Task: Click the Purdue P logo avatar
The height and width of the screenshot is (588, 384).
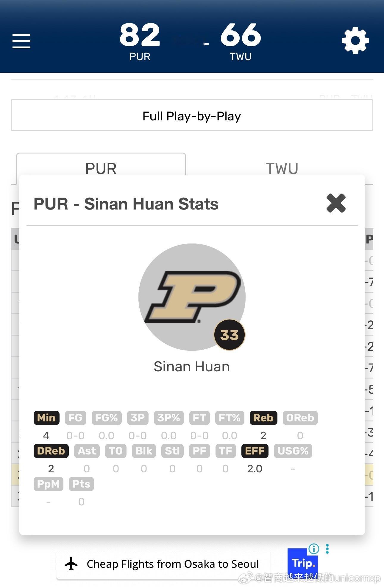Action: pos(192,297)
